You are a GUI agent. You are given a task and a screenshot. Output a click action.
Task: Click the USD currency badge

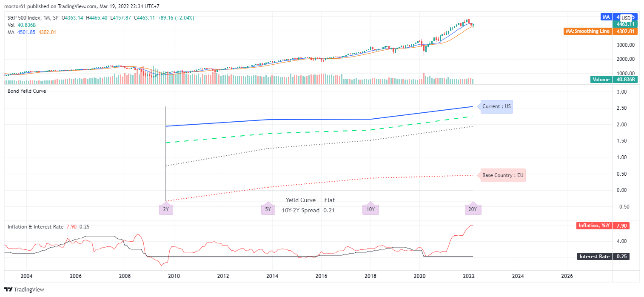(626, 18)
